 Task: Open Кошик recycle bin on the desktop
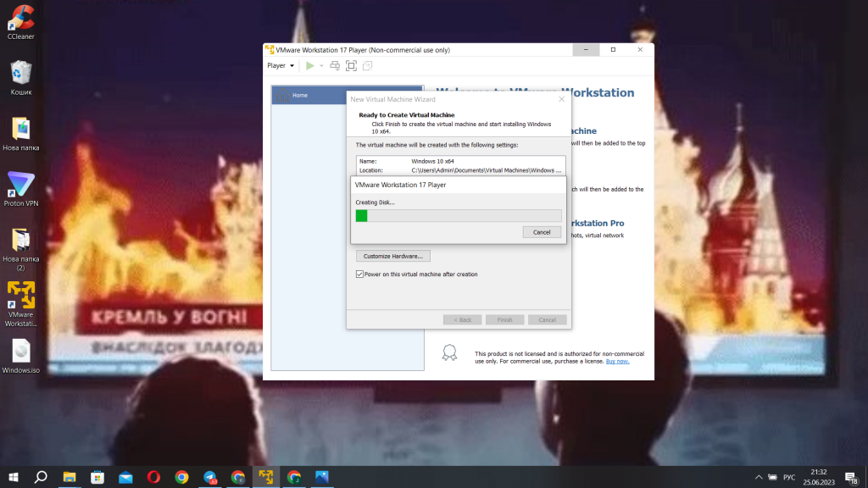19,72
